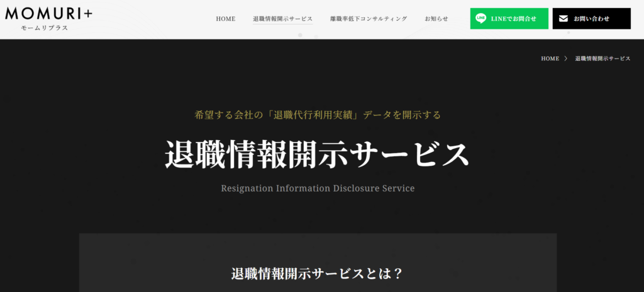Go to お知らせ page

point(436,19)
